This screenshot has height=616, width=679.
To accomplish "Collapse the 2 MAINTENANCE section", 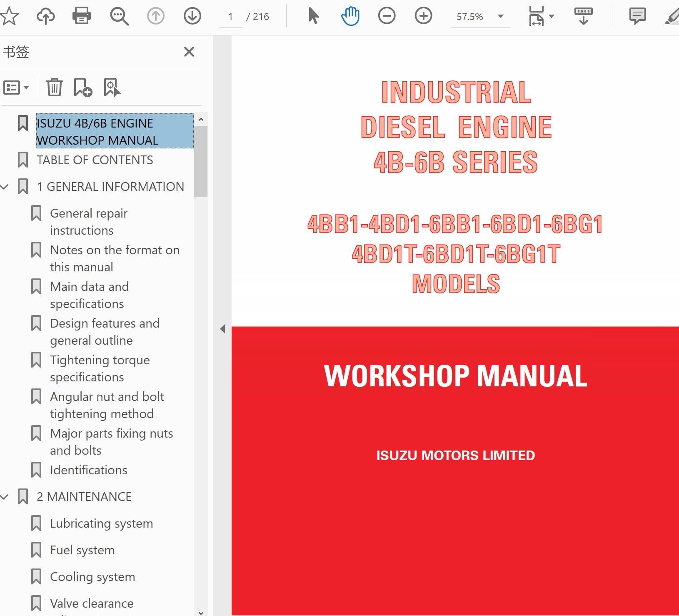I will click(5, 497).
